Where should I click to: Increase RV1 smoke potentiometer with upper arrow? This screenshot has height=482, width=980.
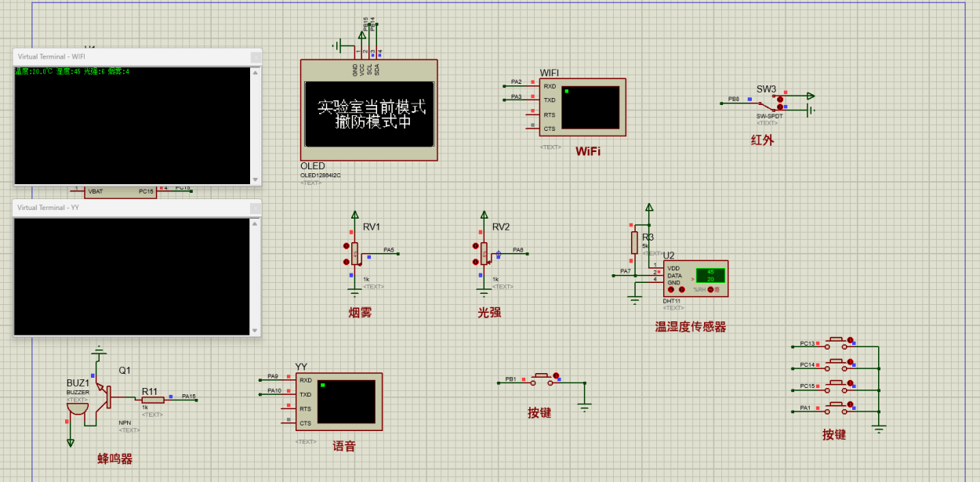346,245
